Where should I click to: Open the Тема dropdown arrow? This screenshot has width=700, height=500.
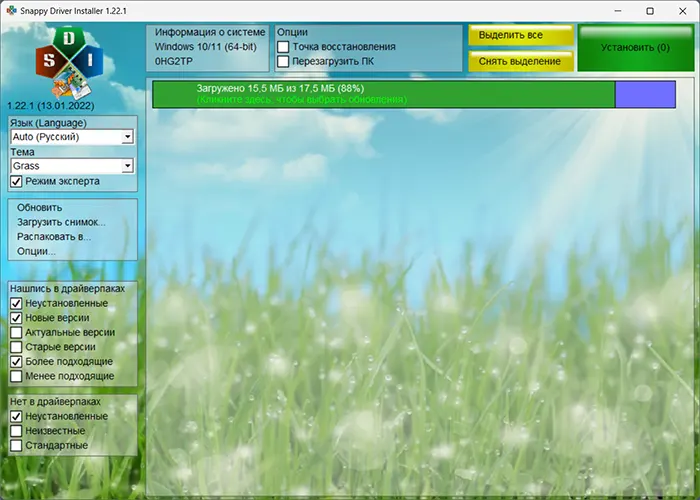point(128,166)
